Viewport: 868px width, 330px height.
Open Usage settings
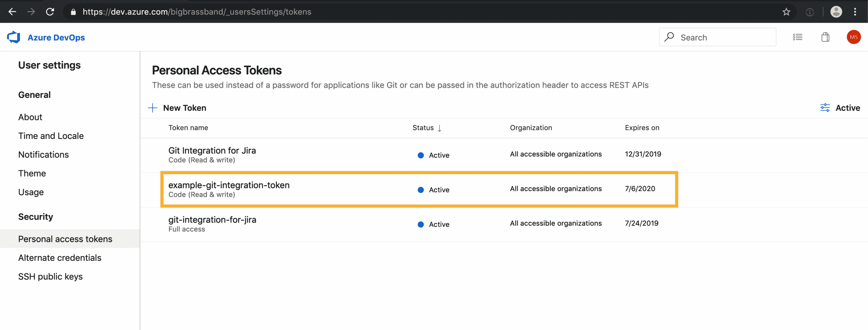tap(31, 192)
